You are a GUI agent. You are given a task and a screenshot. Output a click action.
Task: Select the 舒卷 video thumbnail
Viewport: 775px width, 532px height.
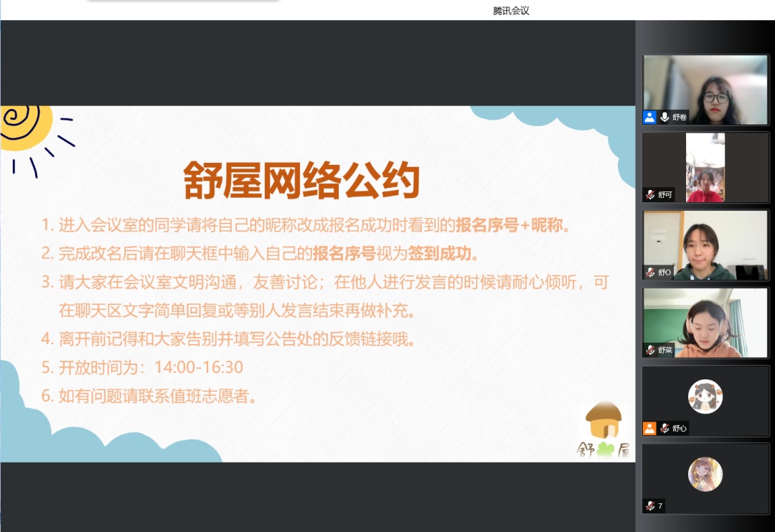(705, 90)
